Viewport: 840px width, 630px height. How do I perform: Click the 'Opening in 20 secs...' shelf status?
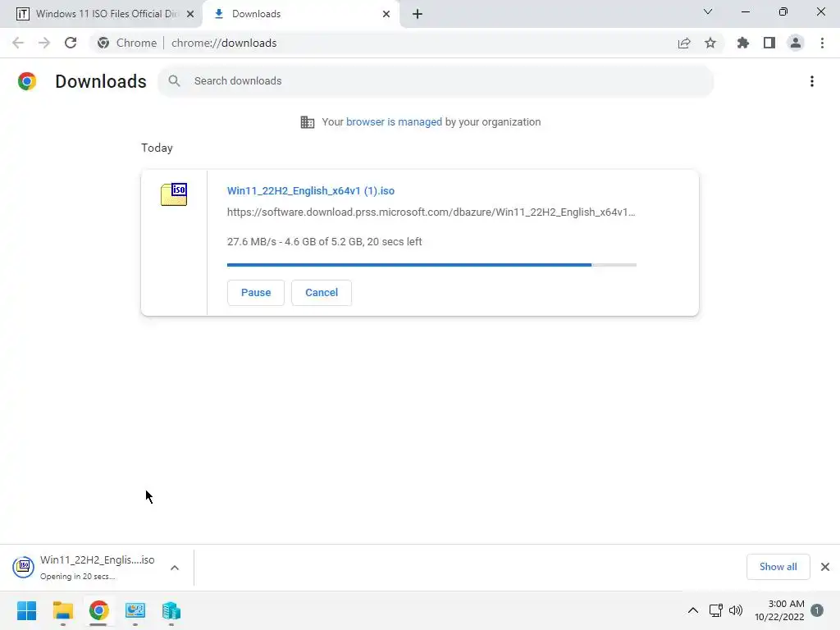point(77,577)
